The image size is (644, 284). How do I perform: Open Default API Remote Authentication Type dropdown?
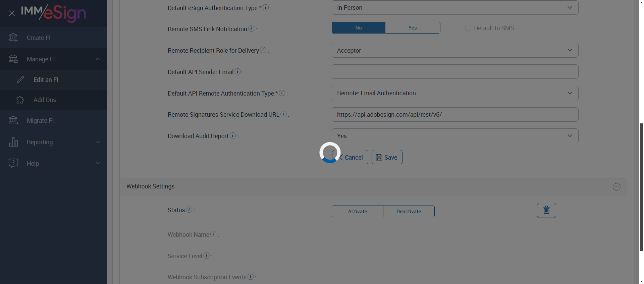pos(454,93)
